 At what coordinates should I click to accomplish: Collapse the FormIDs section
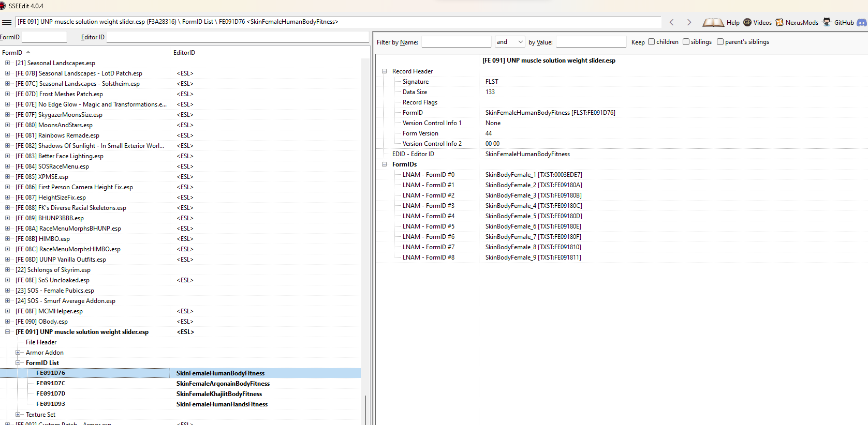coord(385,164)
